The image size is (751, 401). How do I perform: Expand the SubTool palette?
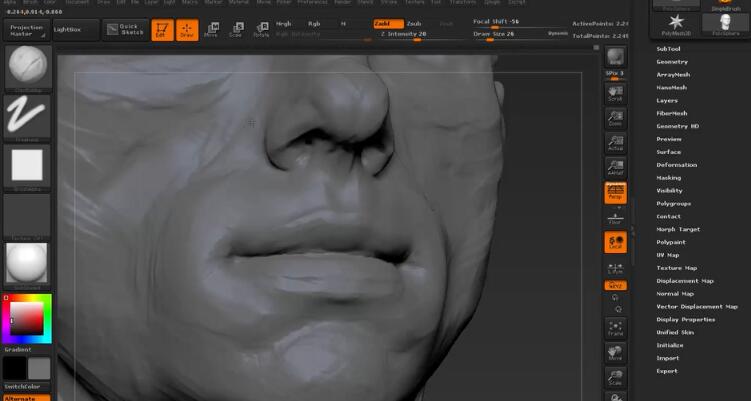coord(668,49)
